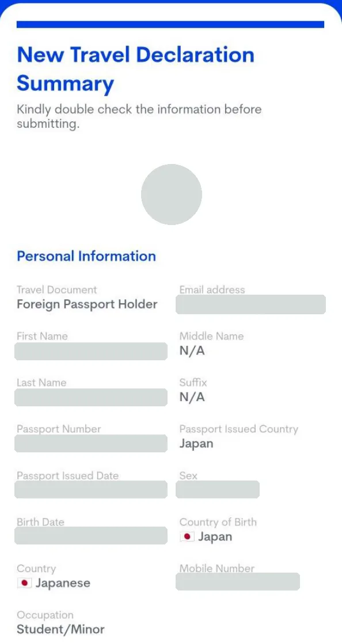Select the redacted Passport Number field
Image resolution: width=342 pixels, height=644 pixels.
[91, 444]
